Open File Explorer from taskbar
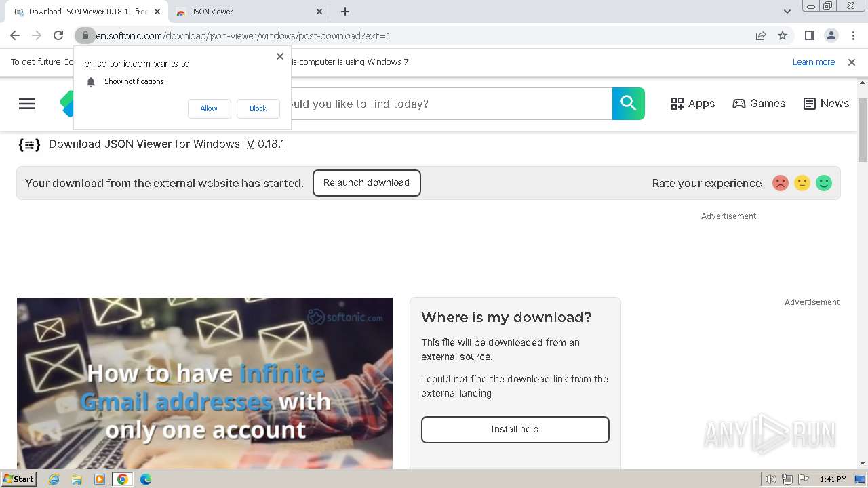This screenshot has width=868, height=488. [x=77, y=479]
